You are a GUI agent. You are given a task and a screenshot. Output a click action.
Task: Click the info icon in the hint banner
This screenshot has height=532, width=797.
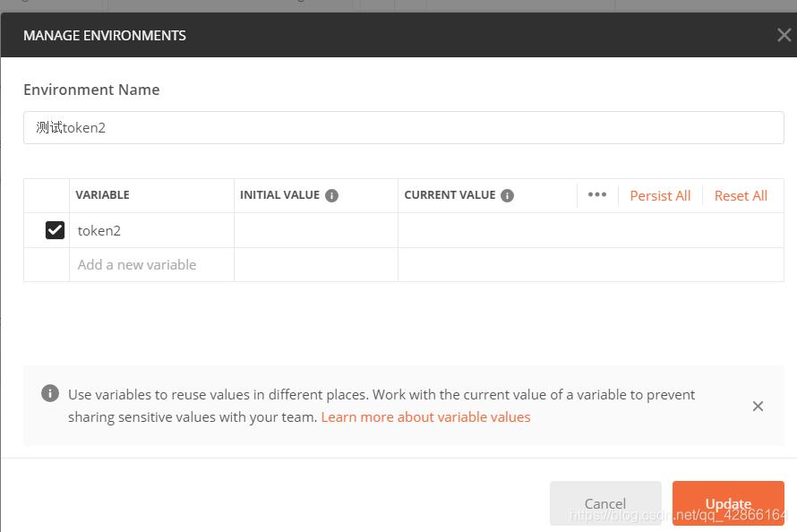coord(50,393)
